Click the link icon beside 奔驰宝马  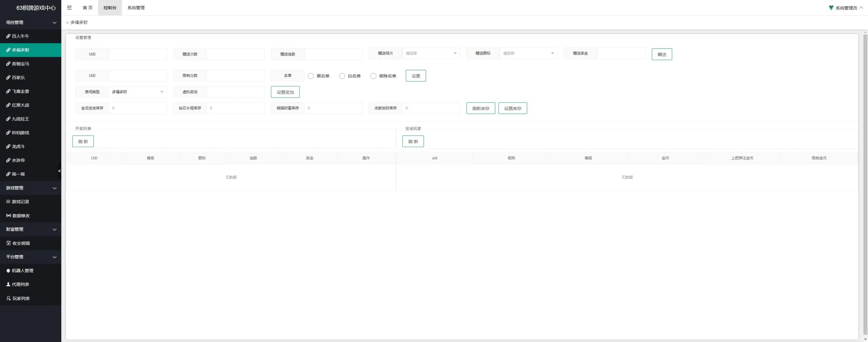click(x=8, y=64)
